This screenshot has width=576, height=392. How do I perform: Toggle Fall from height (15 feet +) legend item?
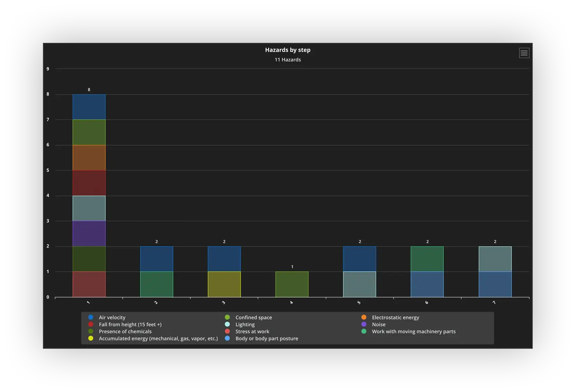click(x=125, y=324)
